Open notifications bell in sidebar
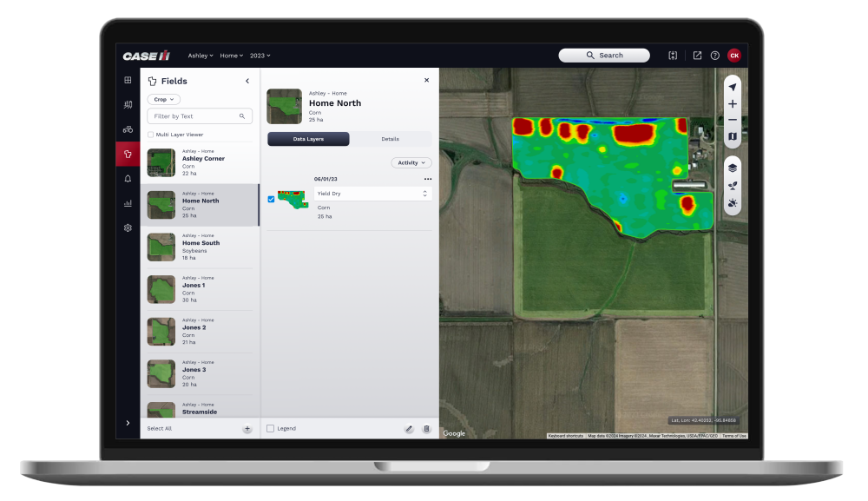 [128, 179]
